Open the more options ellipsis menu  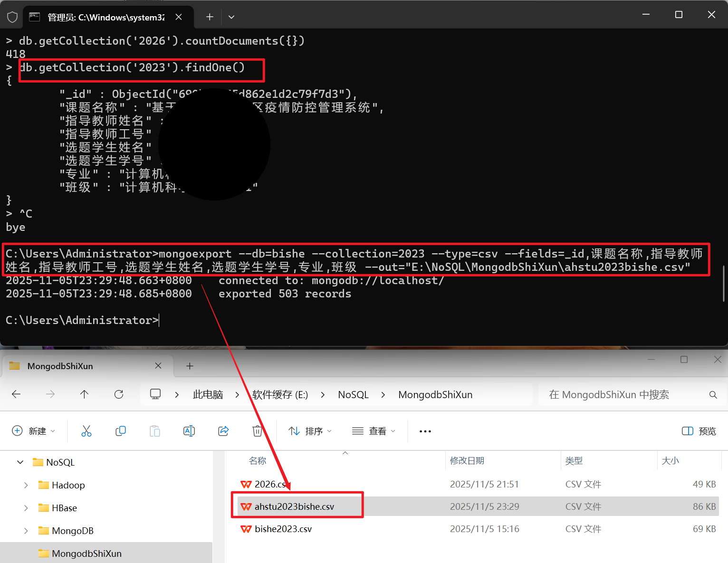tap(425, 431)
